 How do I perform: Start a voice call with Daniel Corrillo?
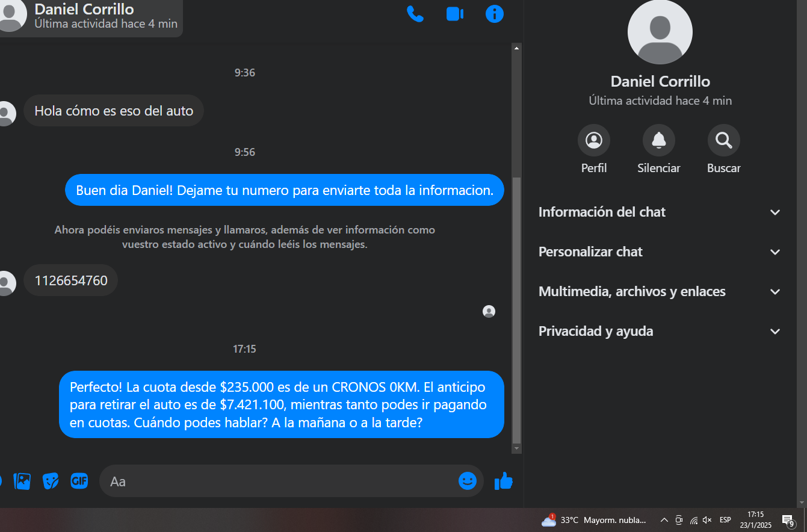coord(415,14)
